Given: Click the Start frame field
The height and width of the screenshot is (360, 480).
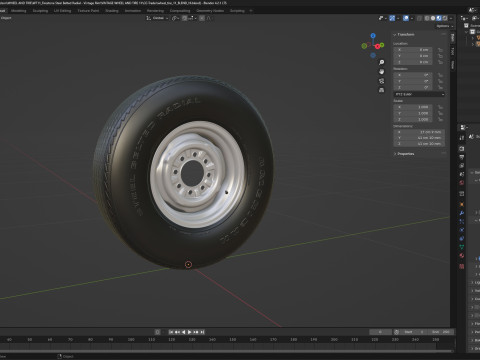Looking at the screenshot, I should click(x=413, y=332).
